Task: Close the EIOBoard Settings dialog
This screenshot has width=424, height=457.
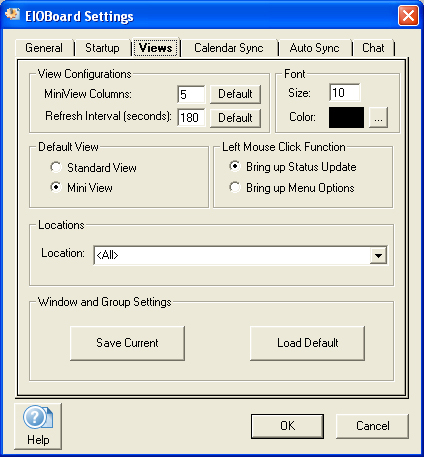Action: [x=408, y=16]
